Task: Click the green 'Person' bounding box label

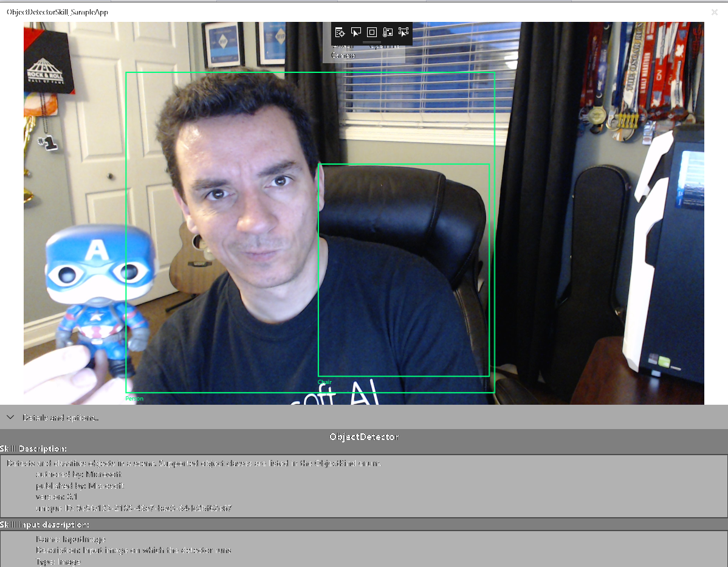Action: tap(134, 399)
